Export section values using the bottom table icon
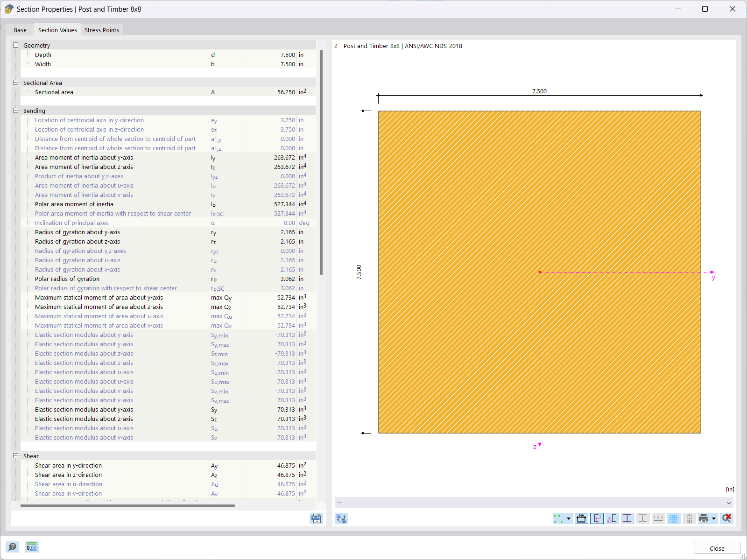Image resolution: width=747 pixels, height=560 pixels. coord(316,518)
